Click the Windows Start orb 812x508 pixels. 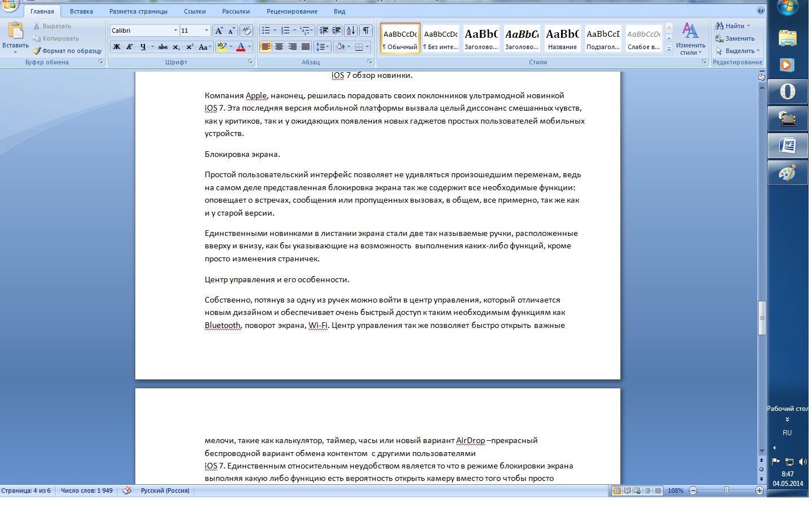tap(788, 7)
